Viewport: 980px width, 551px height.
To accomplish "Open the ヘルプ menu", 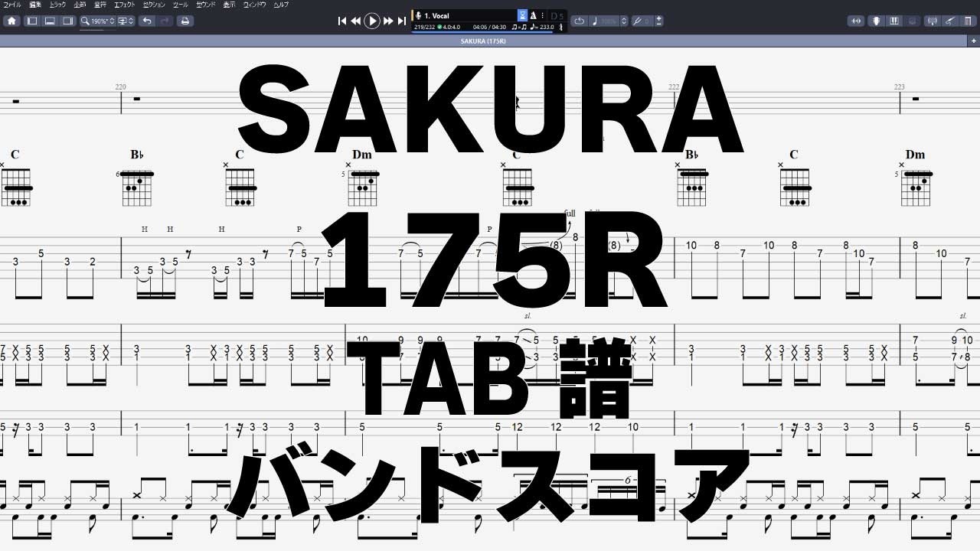I will pyautogui.click(x=282, y=5).
